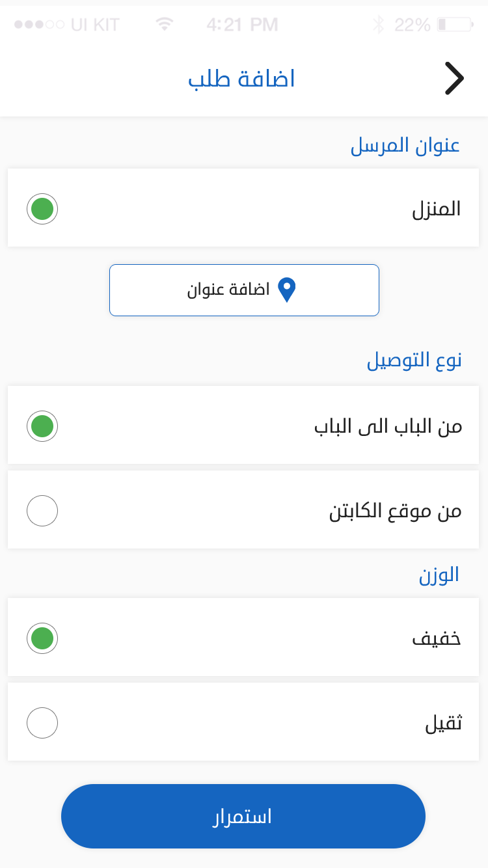Tap the المنزل address label text
Screen dimensions: 488x868
click(x=436, y=209)
